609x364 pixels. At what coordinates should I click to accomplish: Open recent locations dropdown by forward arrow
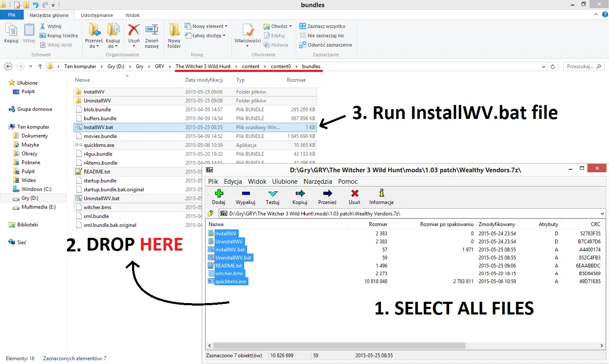[30, 66]
